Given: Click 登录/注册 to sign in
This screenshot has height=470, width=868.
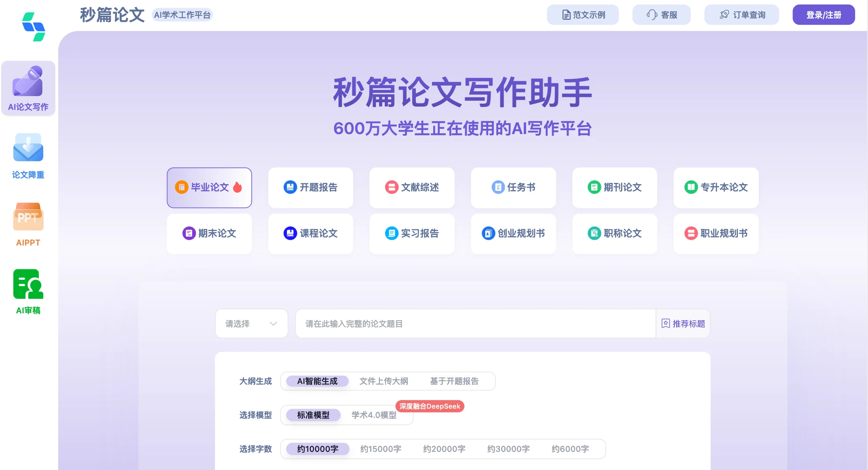Looking at the screenshot, I should point(823,14).
